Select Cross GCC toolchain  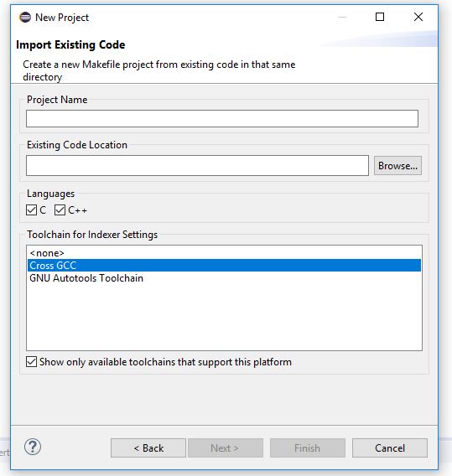click(x=224, y=266)
